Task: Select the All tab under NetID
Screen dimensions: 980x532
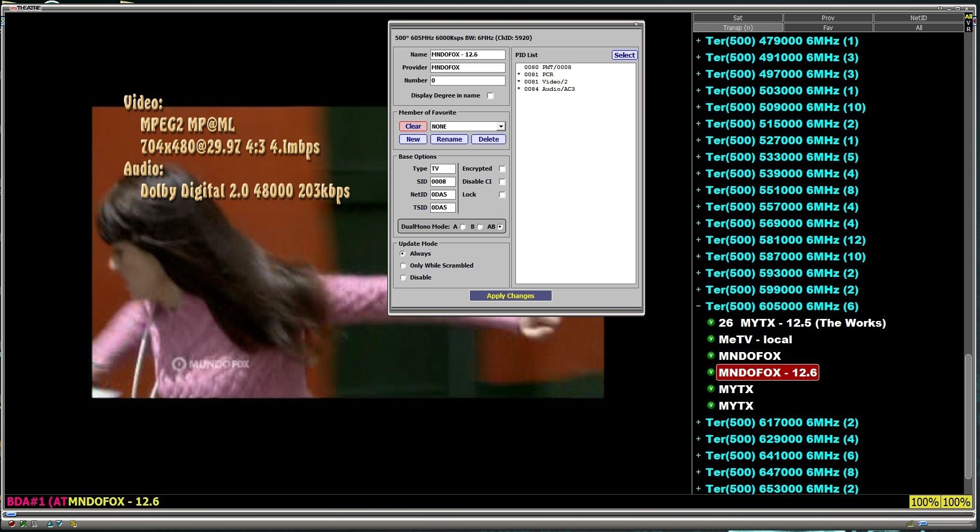Action: (x=918, y=27)
